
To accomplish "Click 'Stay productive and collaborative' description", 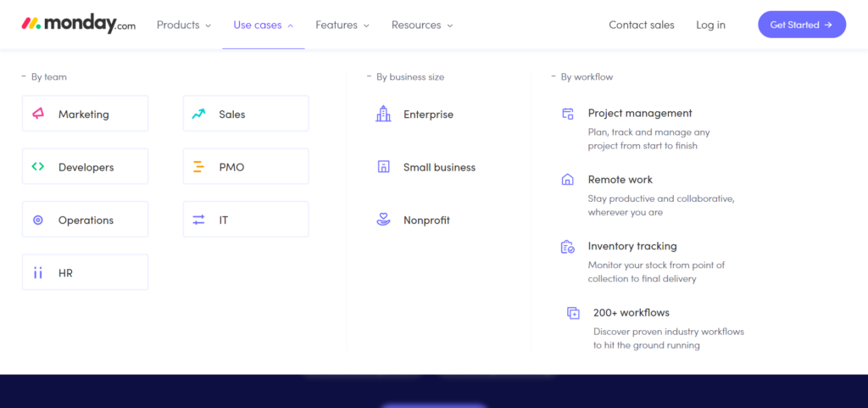I will [x=661, y=205].
